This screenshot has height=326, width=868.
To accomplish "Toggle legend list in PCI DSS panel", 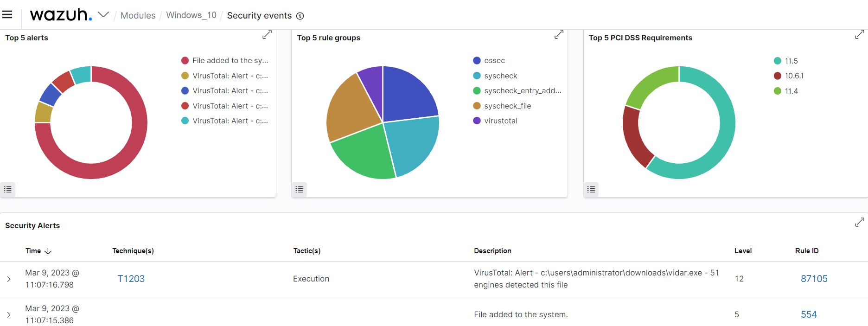I will coord(591,189).
